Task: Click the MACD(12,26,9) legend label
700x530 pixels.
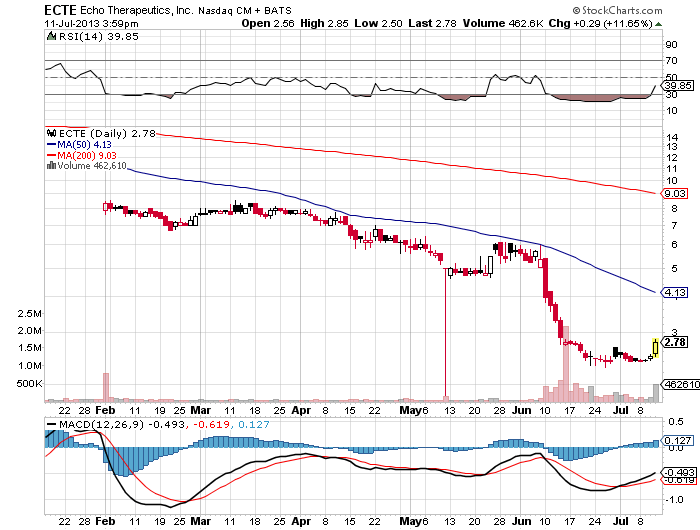Action: (102, 424)
